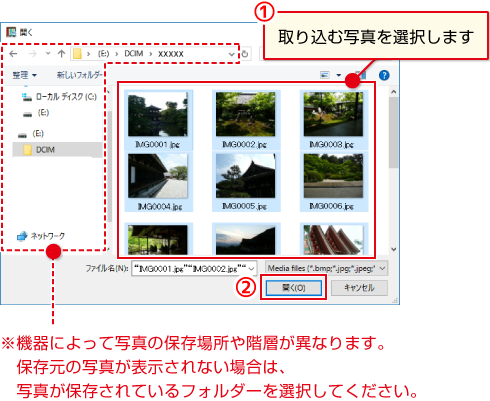Expand the address bar path dropdown

point(231,54)
